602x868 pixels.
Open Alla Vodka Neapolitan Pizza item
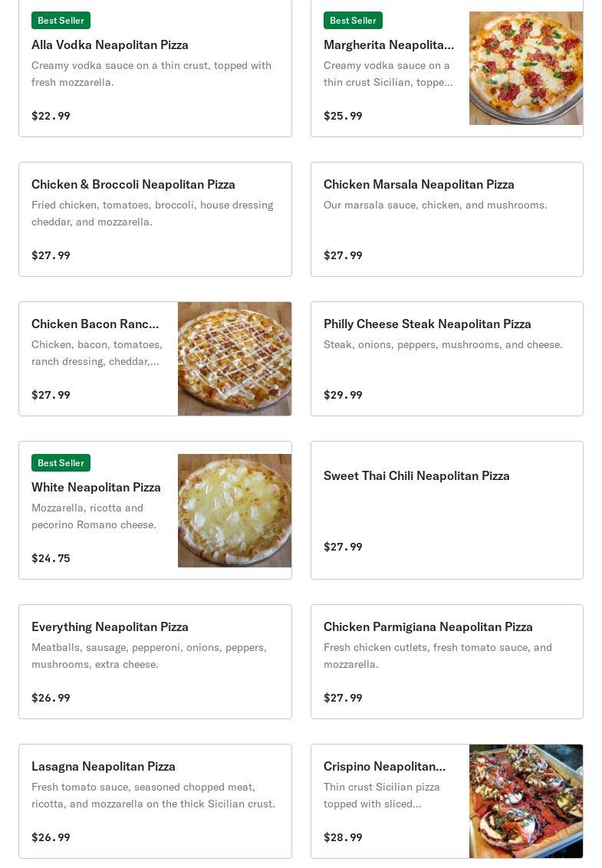pyautogui.click(x=155, y=68)
